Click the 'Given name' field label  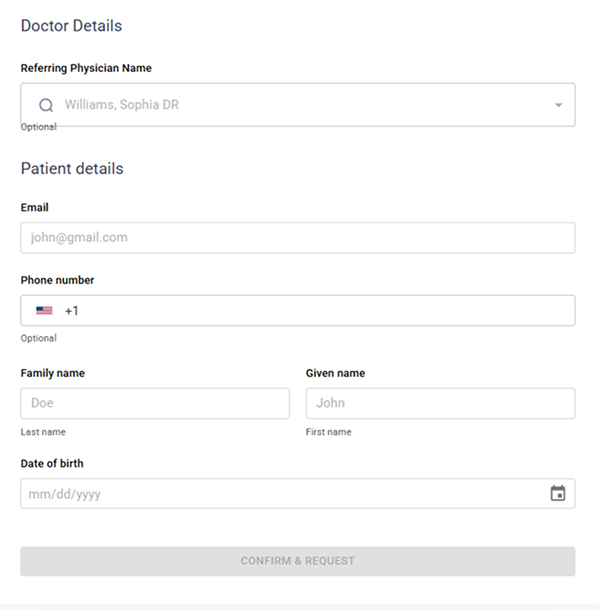coord(335,374)
